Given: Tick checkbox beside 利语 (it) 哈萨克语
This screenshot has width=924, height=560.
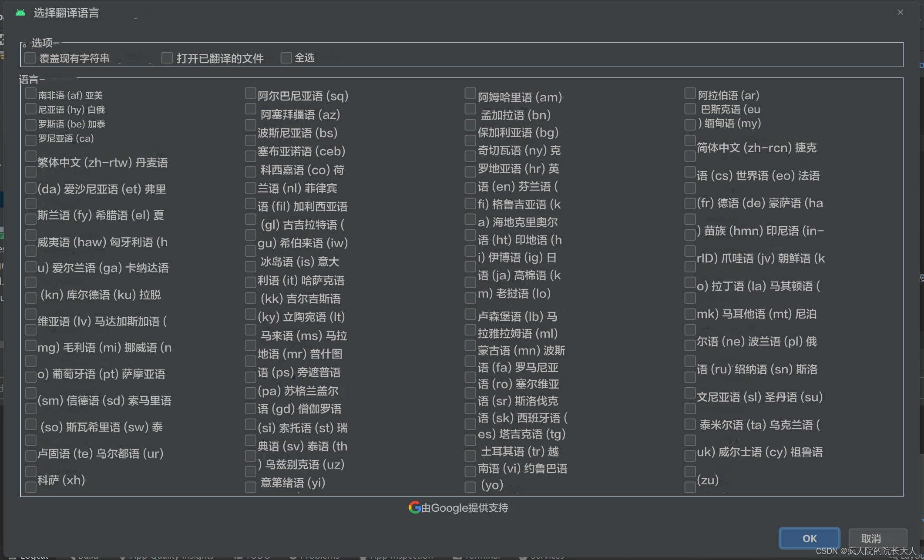Looking at the screenshot, I should (x=250, y=282).
